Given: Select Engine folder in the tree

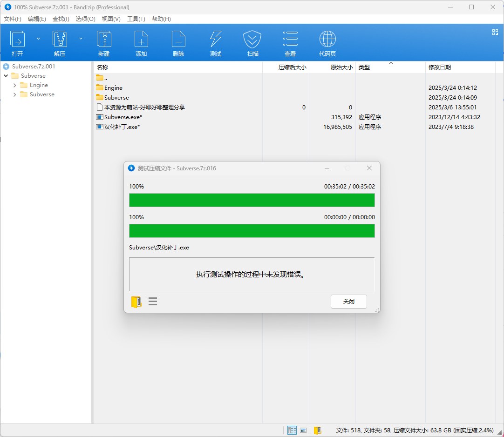Looking at the screenshot, I should 39,85.
